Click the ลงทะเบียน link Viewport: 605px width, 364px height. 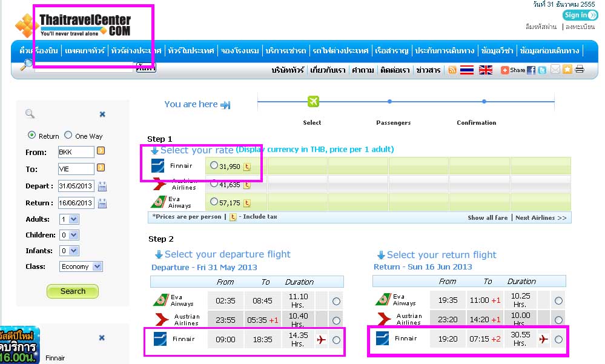[x=580, y=27]
